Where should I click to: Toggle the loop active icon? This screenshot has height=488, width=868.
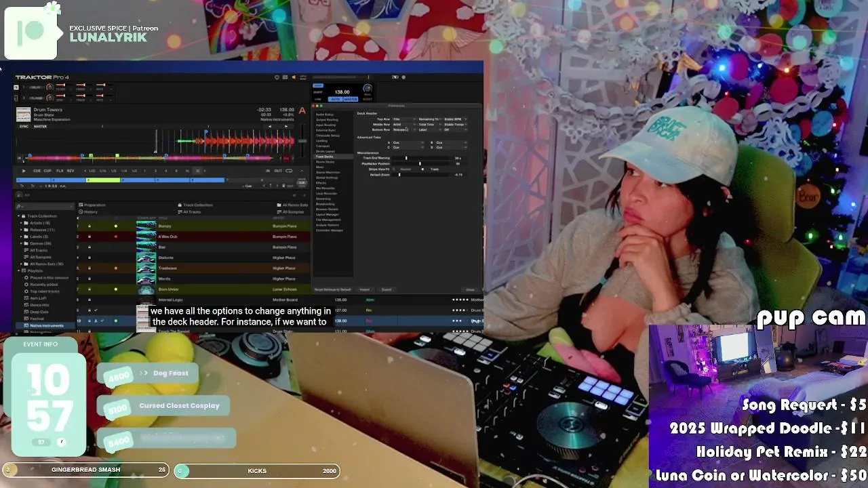click(289, 171)
